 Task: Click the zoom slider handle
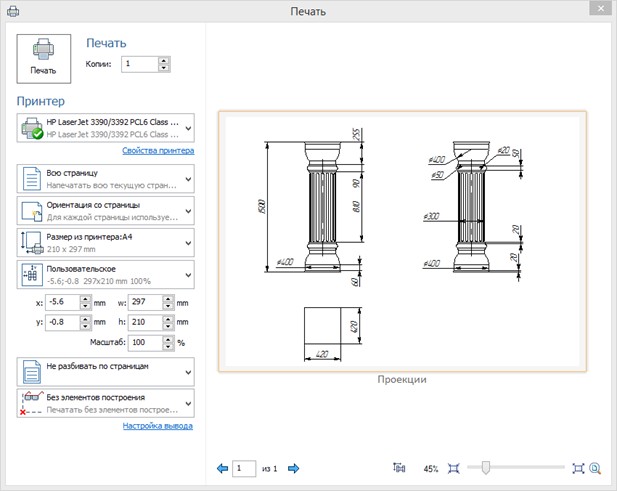[485, 467]
